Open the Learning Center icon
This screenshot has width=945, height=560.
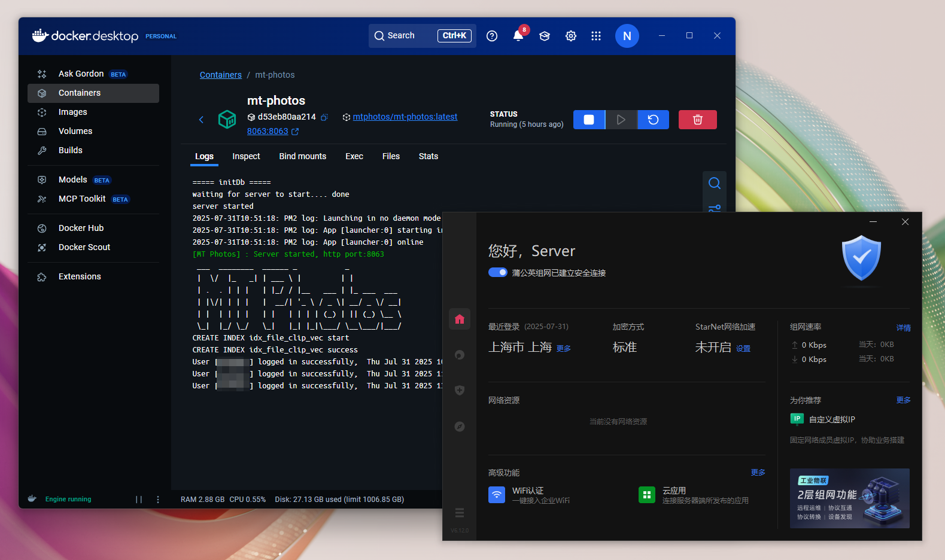pyautogui.click(x=545, y=36)
